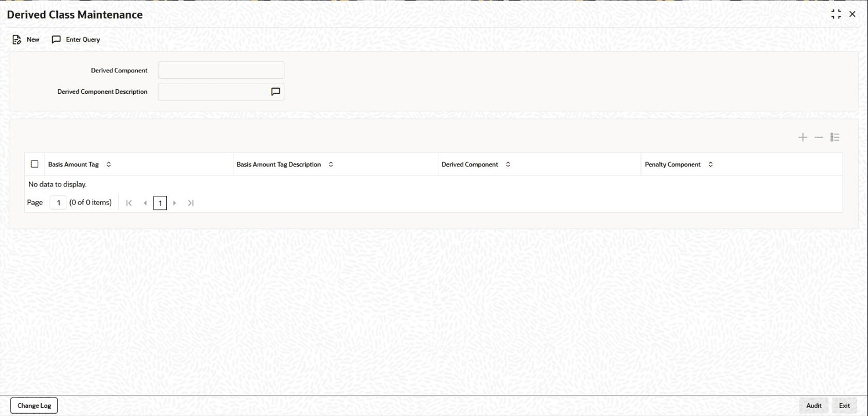Select the '(0 of 0 items)' count text
This screenshot has height=416, width=868.
point(90,202)
